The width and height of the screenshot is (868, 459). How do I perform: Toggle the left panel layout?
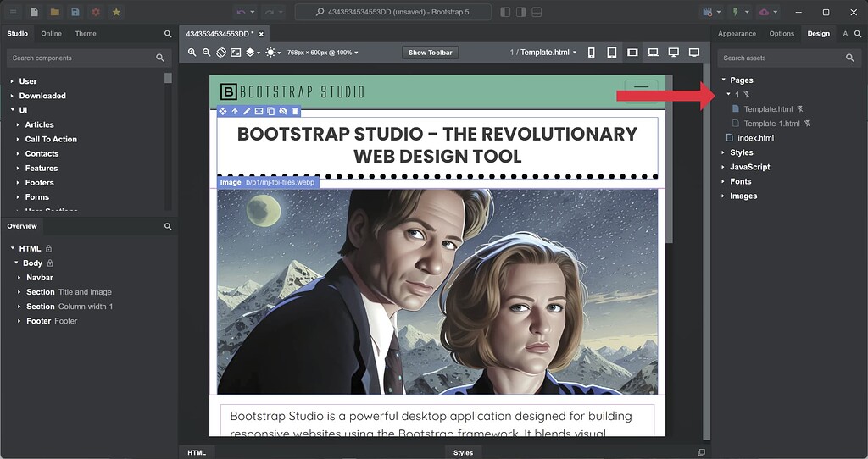tap(505, 12)
